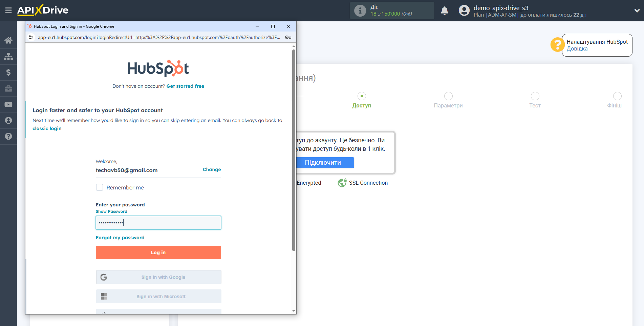The width and height of the screenshot is (644, 326).
Task: Open the connections sitemap icon in sidebar
Action: (x=8, y=56)
